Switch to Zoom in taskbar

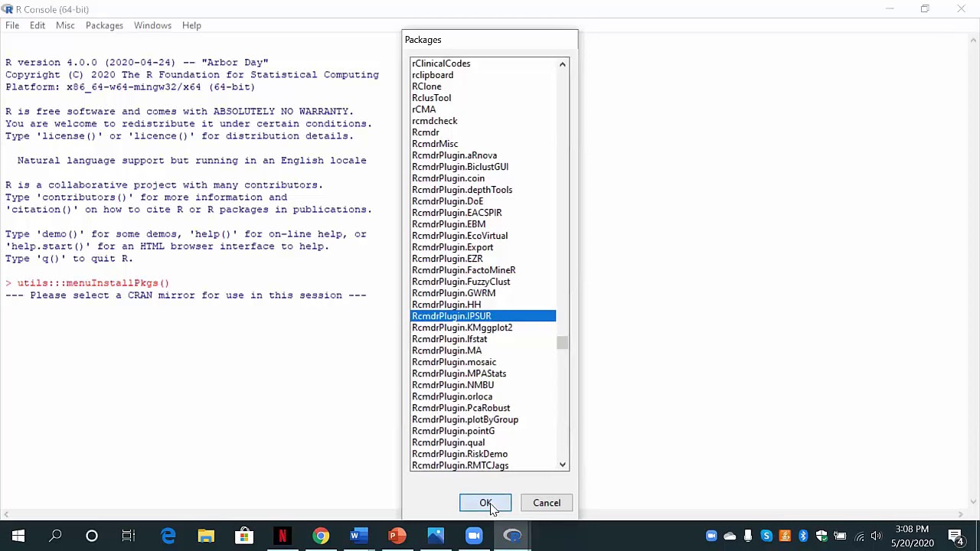pos(474,536)
